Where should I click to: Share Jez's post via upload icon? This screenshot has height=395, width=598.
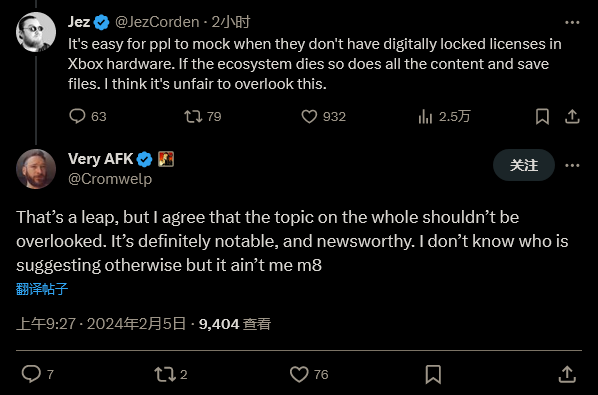tap(572, 116)
